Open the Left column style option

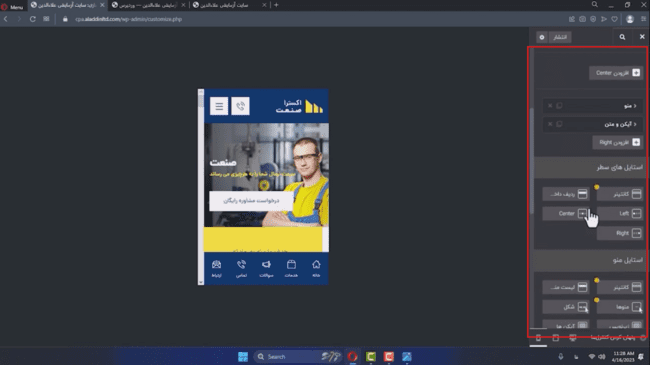pos(620,214)
